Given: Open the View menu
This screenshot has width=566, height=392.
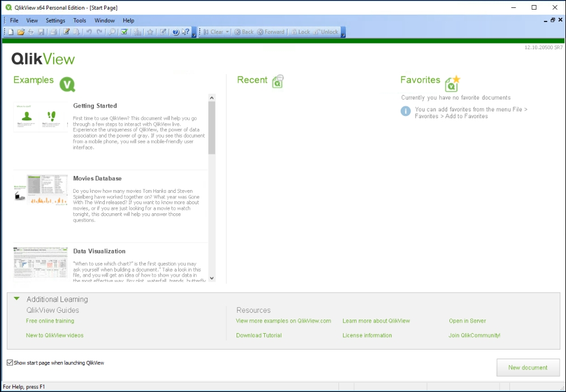Looking at the screenshot, I should (32, 20).
